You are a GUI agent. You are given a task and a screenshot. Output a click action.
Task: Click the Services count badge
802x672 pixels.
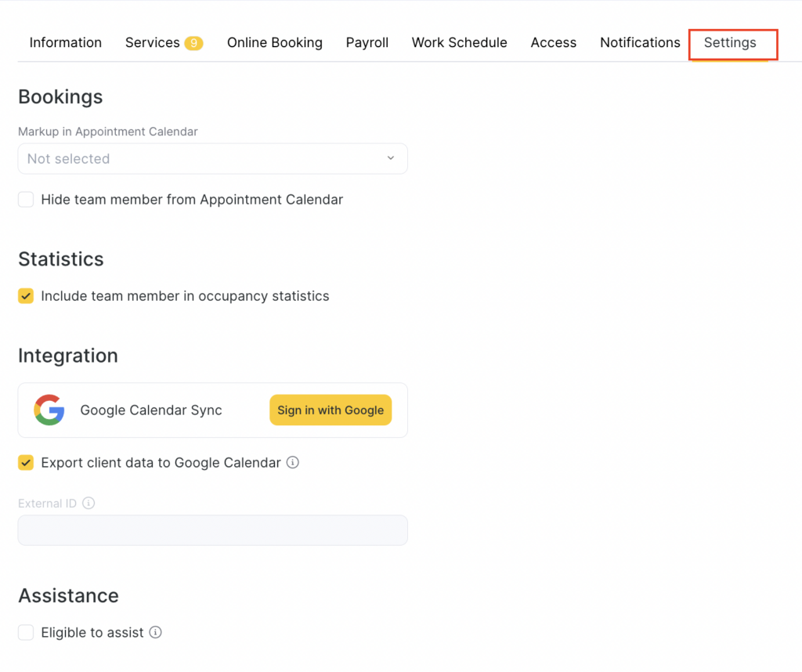pyautogui.click(x=193, y=43)
